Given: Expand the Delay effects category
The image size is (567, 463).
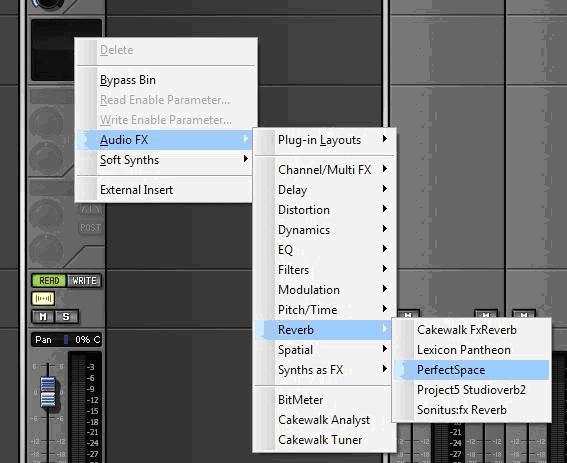Looking at the screenshot, I should coord(324,190).
